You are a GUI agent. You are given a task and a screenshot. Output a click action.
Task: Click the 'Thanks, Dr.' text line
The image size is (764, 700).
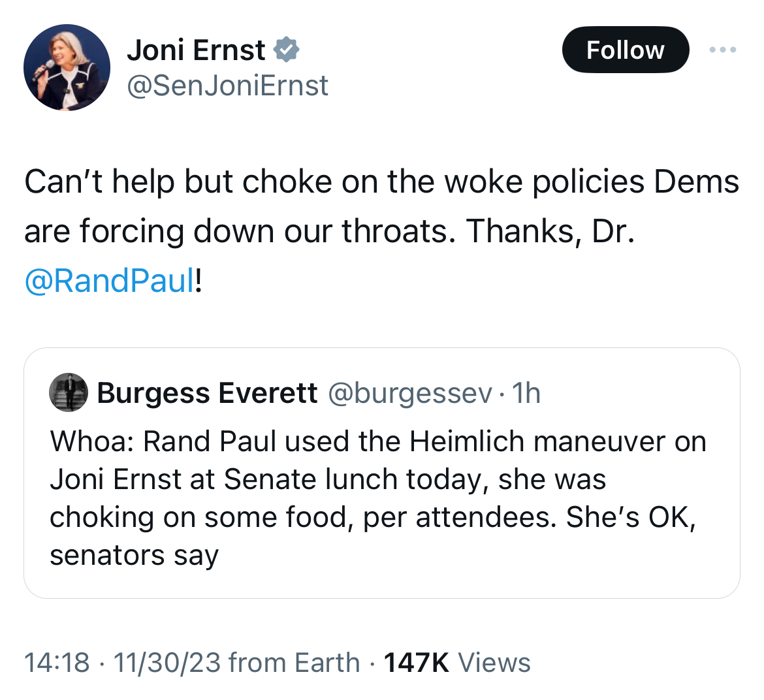pyautogui.click(x=550, y=231)
